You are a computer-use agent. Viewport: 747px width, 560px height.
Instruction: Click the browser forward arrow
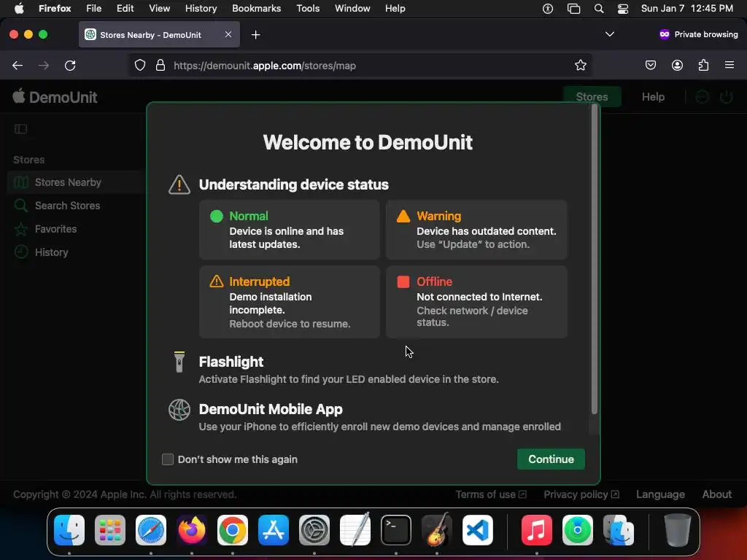pos(44,66)
